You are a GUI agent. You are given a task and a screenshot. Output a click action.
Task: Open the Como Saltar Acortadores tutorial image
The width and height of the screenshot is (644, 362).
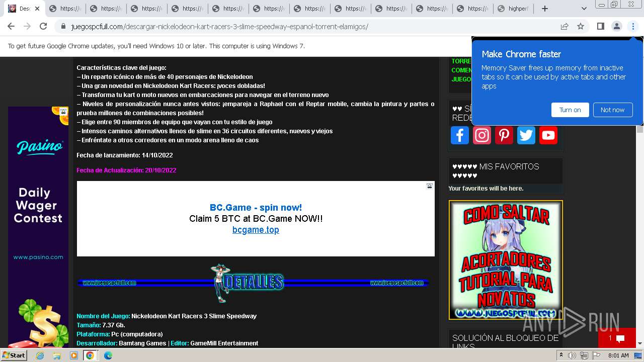[x=506, y=260]
